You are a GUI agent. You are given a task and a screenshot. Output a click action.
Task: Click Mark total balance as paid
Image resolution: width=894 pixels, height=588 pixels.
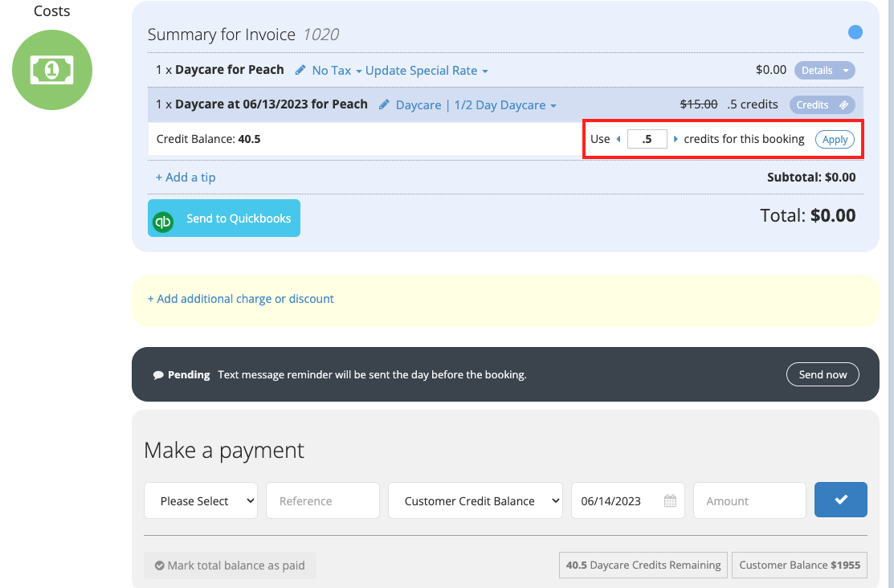point(229,565)
